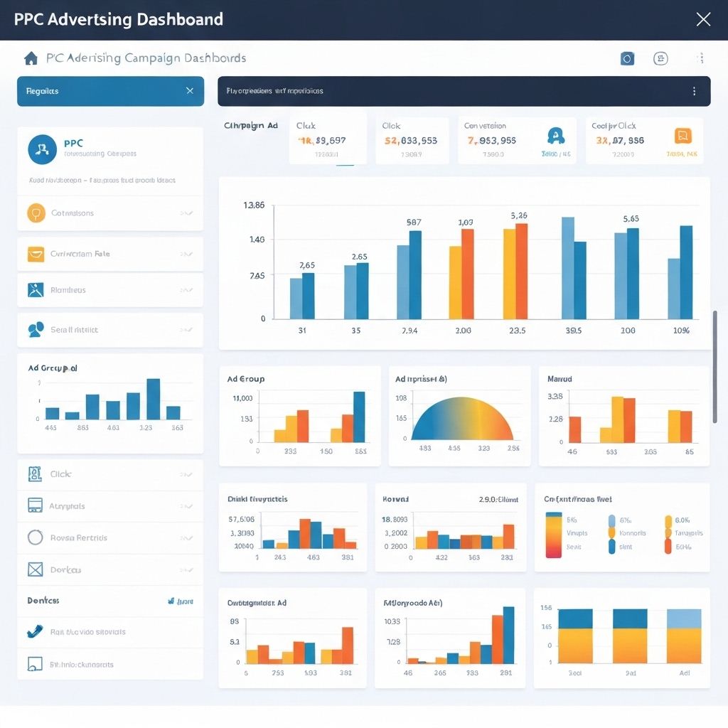
Task: Switch to the Campaign Ad tab
Action: pyautogui.click(x=250, y=125)
